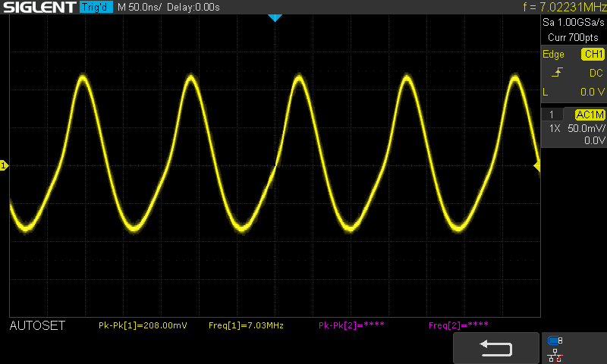The image size is (607, 364).
Task: Click the trigger level arrow on right edge
Action: (x=537, y=166)
